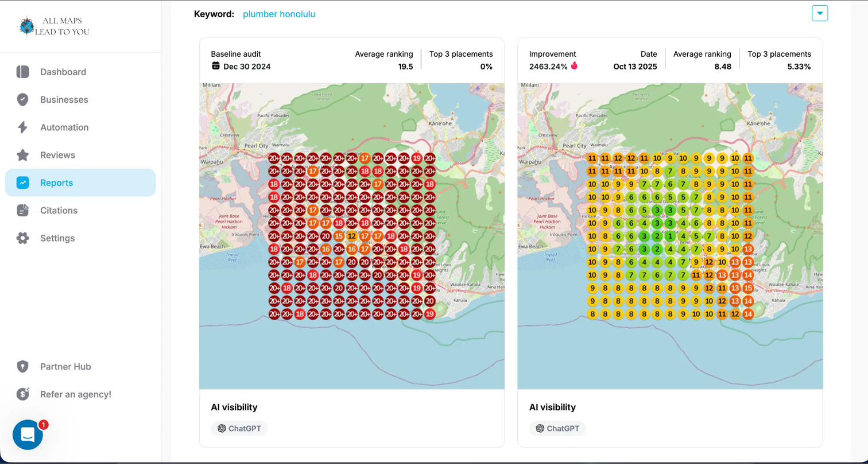Click the Citations document icon
This screenshot has width=868, height=466.
22,211
